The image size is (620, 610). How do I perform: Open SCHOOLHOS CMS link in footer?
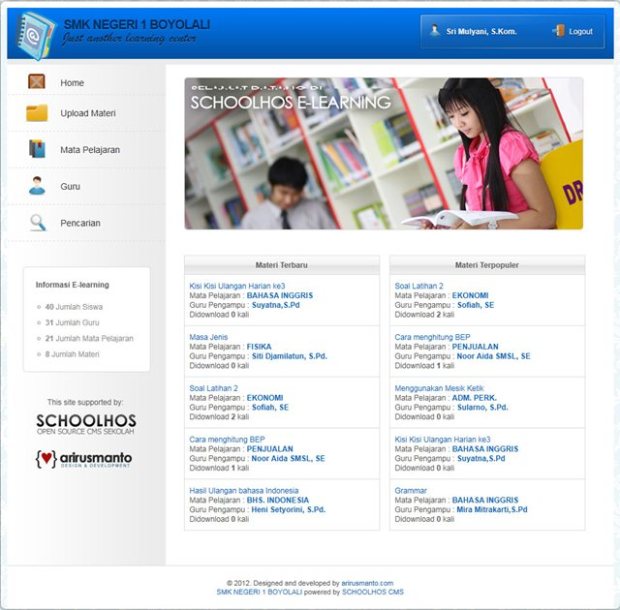[372, 592]
